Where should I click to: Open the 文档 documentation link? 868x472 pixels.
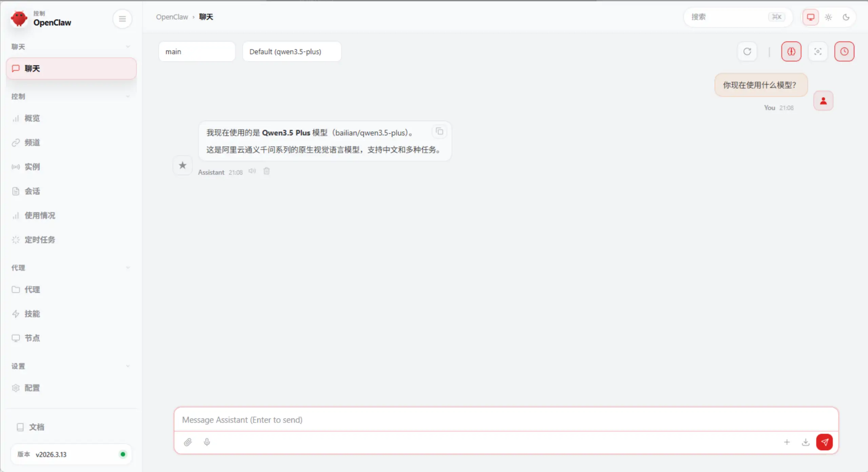tap(36, 427)
